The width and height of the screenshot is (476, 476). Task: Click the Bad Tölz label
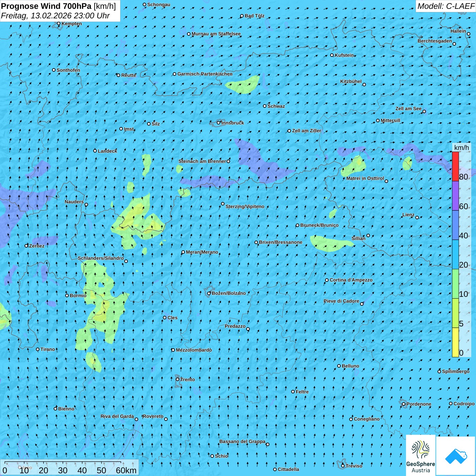[254, 16]
